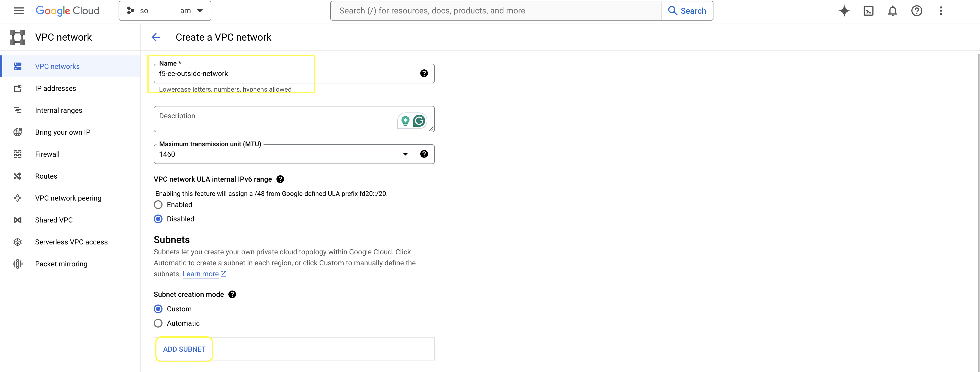Click help icon next to Subnet creation mode
The height and width of the screenshot is (372, 980).
pos(232,294)
